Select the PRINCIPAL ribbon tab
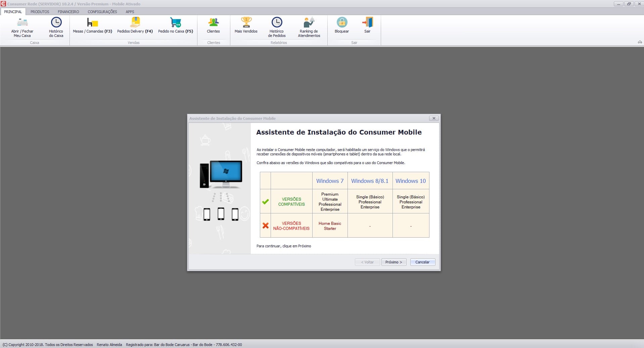The image size is (644, 348). (x=13, y=12)
